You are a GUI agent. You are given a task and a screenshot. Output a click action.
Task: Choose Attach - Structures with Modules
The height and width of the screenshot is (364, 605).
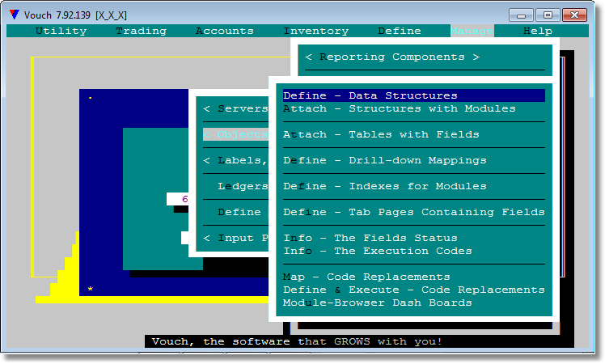[x=399, y=108]
